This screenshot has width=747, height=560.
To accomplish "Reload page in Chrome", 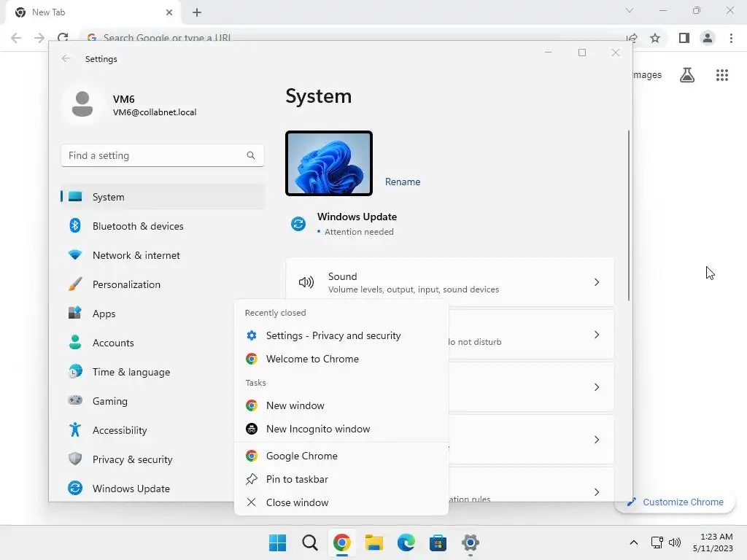I will point(63,38).
